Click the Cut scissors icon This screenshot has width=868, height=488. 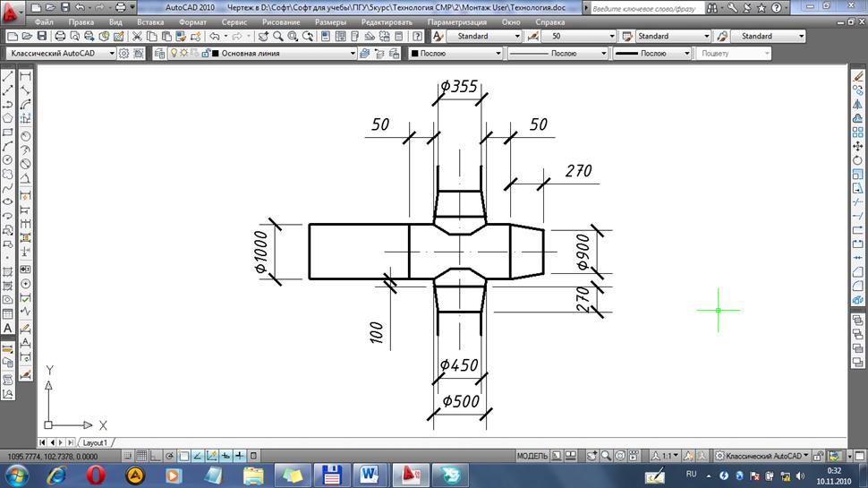click(x=137, y=37)
